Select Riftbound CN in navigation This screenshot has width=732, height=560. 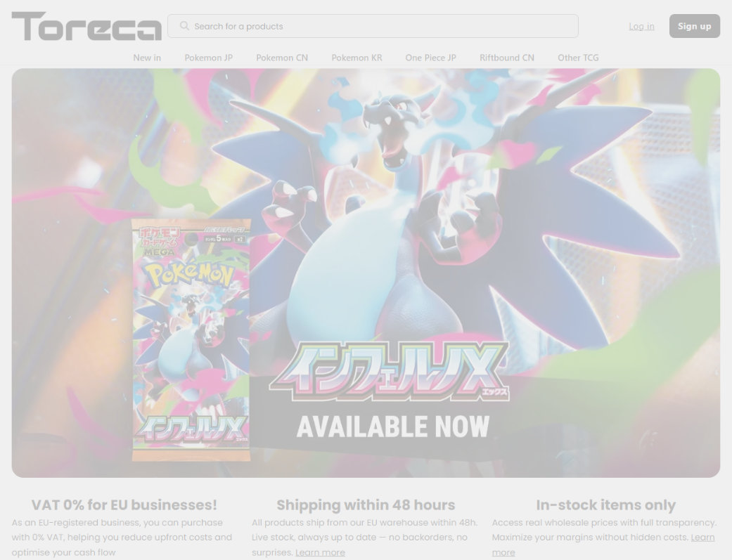click(x=506, y=58)
